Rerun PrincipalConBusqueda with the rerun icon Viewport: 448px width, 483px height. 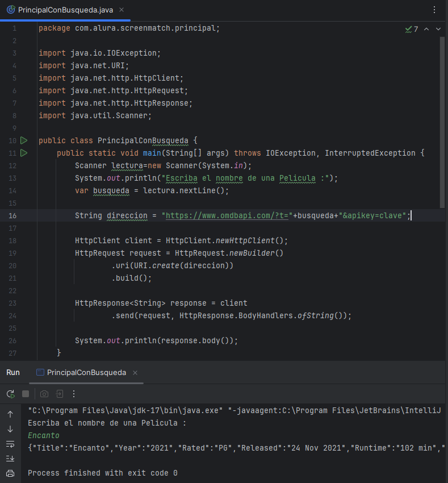(10, 394)
